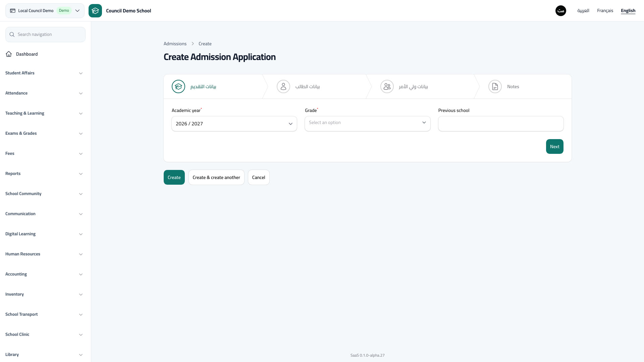
Task: Expand the School Clinic group
Action: click(x=44, y=335)
